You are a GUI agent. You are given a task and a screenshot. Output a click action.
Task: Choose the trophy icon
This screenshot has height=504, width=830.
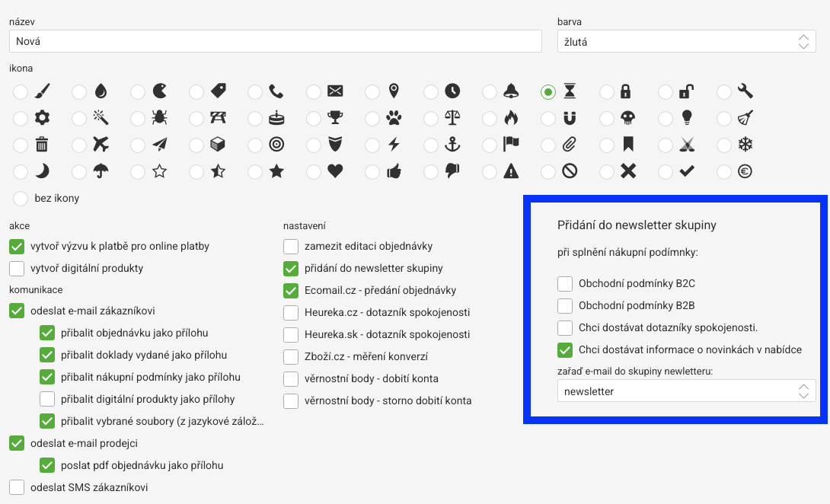pyautogui.click(x=314, y=119)
